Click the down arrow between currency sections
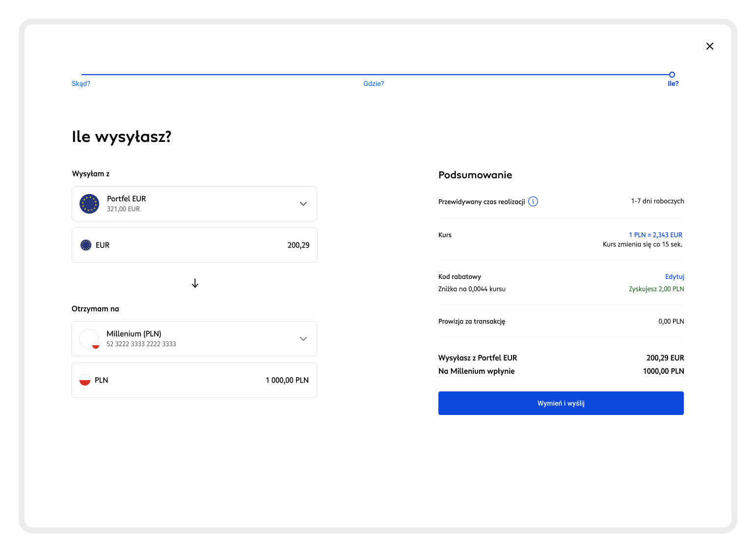This screenshot has height=552, width=756. (195, 283)
